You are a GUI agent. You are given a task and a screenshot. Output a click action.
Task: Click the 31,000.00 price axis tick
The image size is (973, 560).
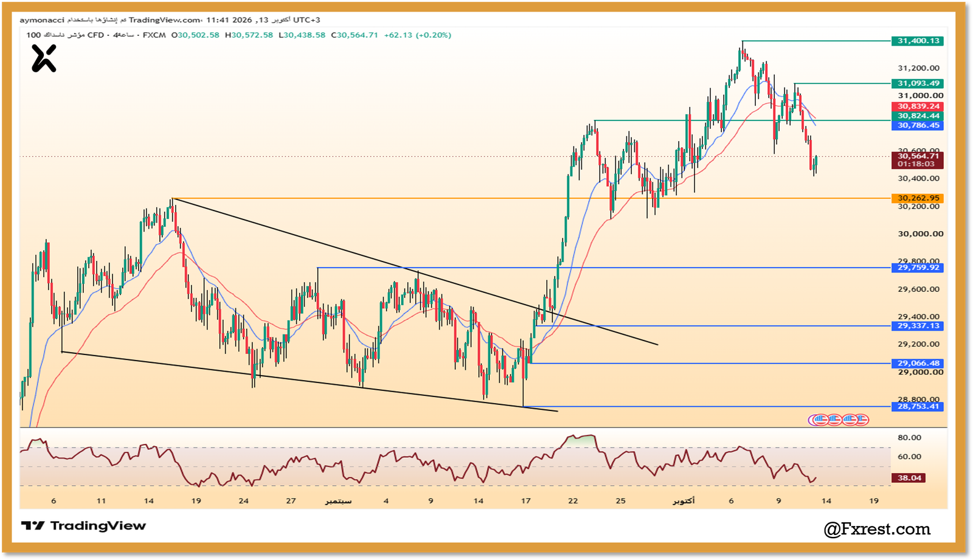pos(921,95)
